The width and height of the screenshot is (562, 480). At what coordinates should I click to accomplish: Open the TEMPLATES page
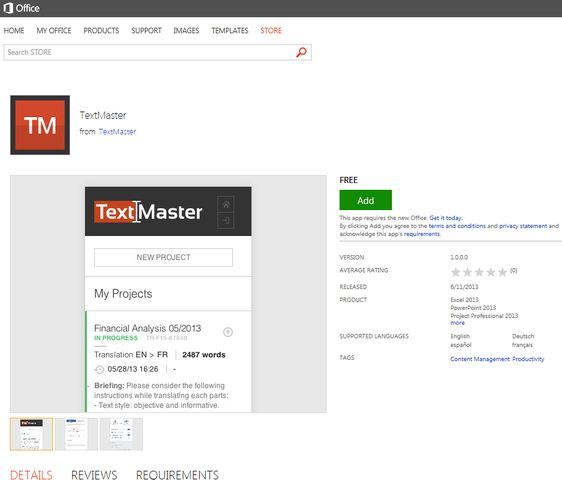point(230,30)
